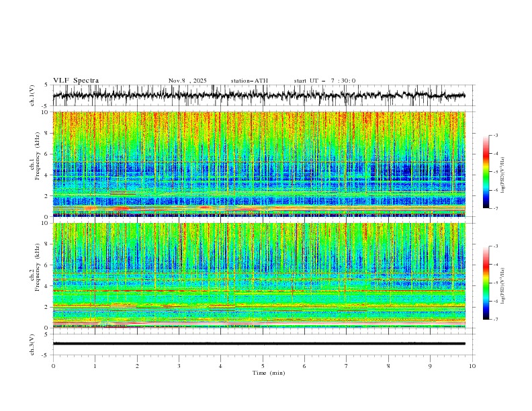Screen dimensions: 532x411
Task: Click the '-3' value on ch.1 colorbar
Action: pos(495,135)
